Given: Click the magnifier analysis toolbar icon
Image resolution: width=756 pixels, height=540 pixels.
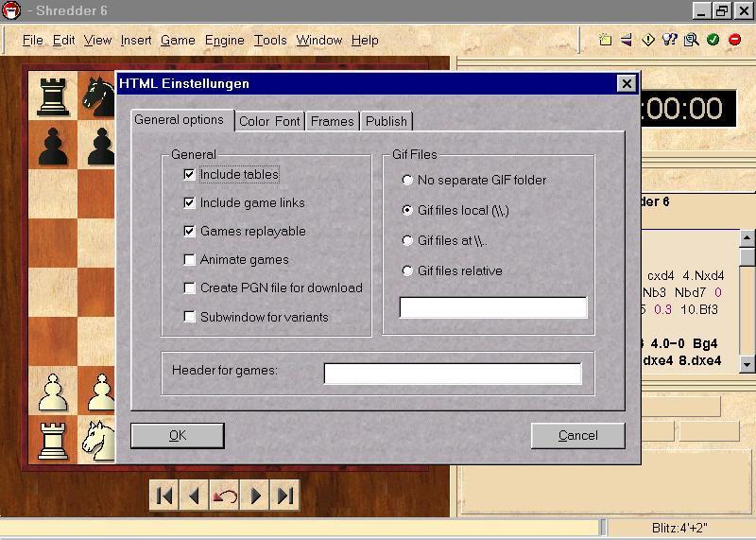Looking at the screenshot, I should (691, 40).
